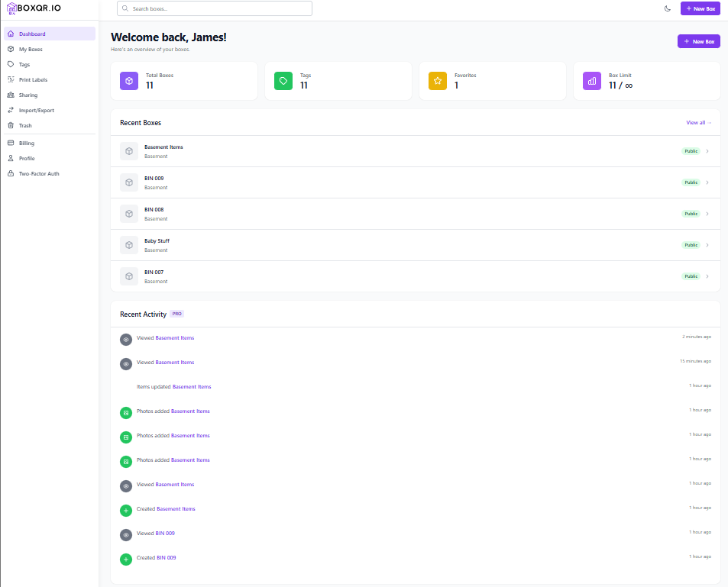The height and width of the screenshot is (587, 728).
Task: Open My Boxes from the sidebar
Action: (x=31, y=49)
